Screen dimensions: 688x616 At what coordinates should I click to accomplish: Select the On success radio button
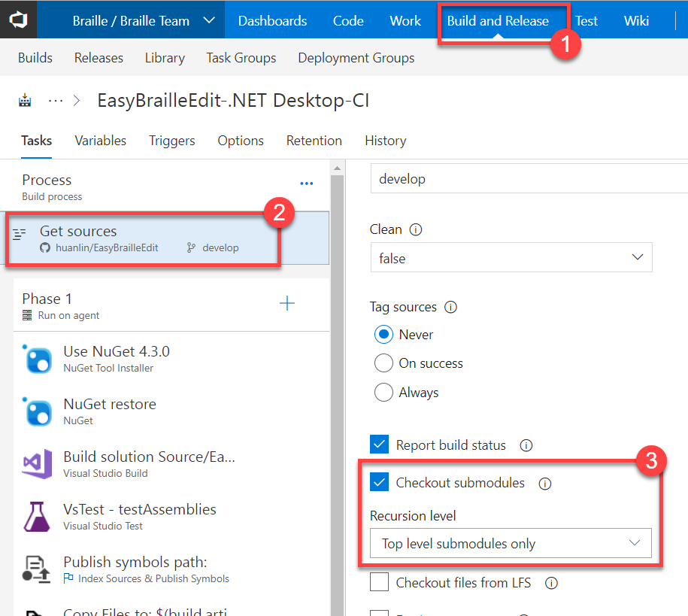[x=383, y=363]
